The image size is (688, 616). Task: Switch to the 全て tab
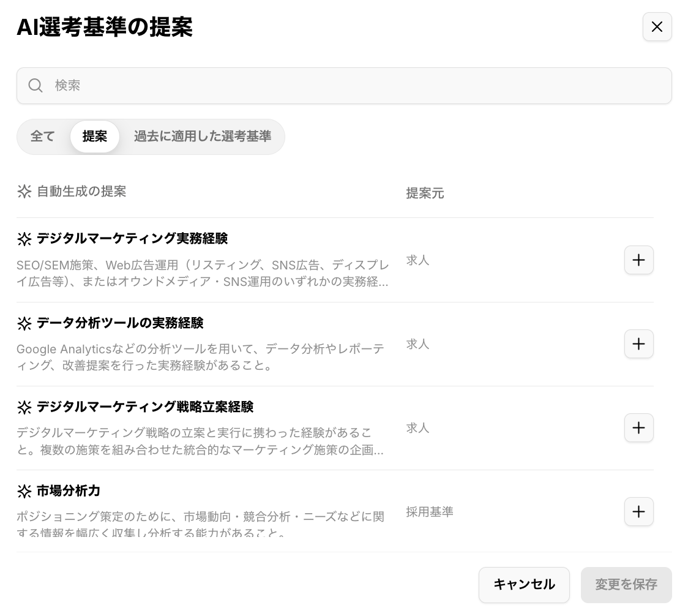(x=43, y=137)
